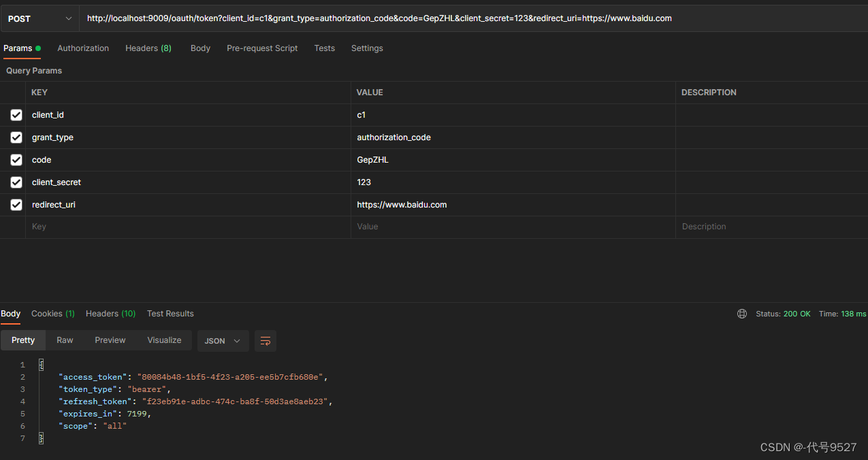Show the response Cookies (1) tab

53,314
